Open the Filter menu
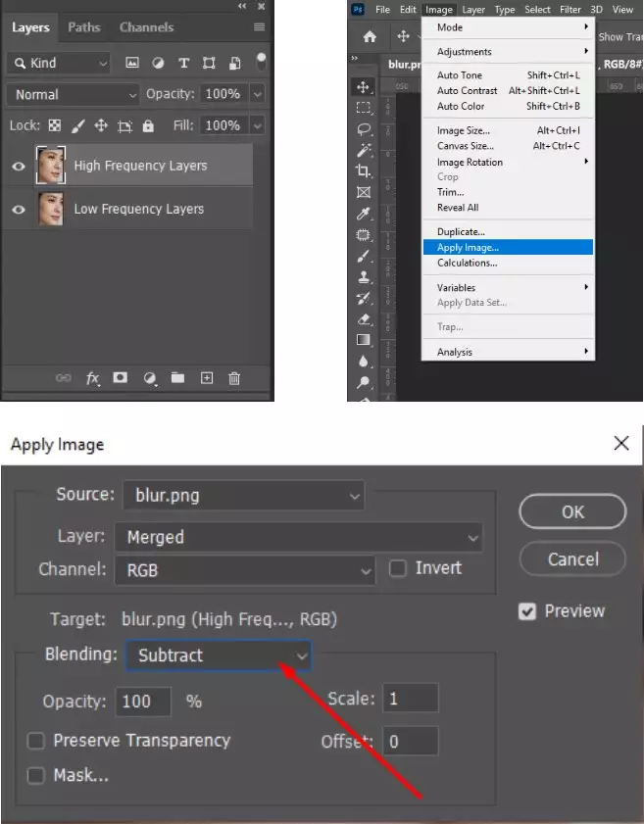 tap(570, 10)
